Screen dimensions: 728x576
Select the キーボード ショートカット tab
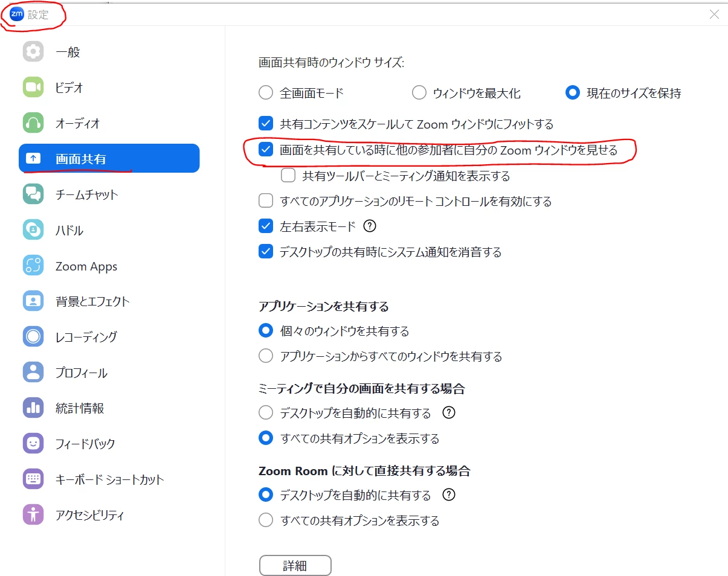[109, 479]
